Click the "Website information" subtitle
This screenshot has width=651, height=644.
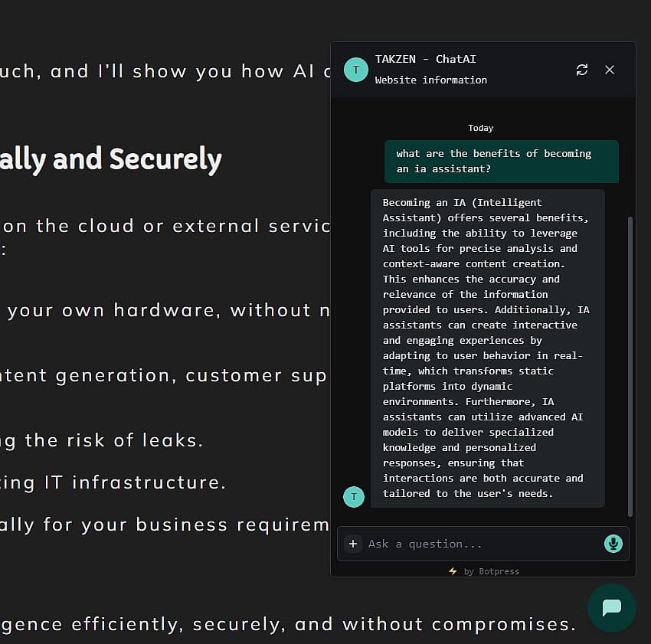430,80
